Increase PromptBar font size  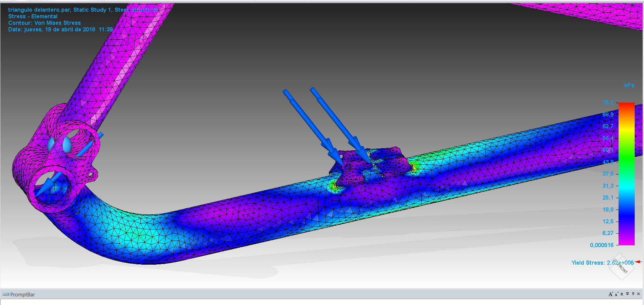coord(610,294)
